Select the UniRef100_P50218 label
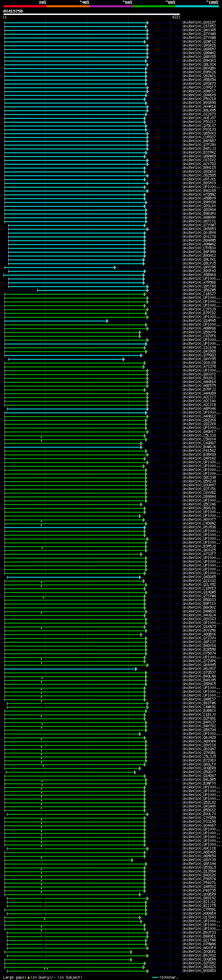Screen dimensions: 222x980 [199, 99]
